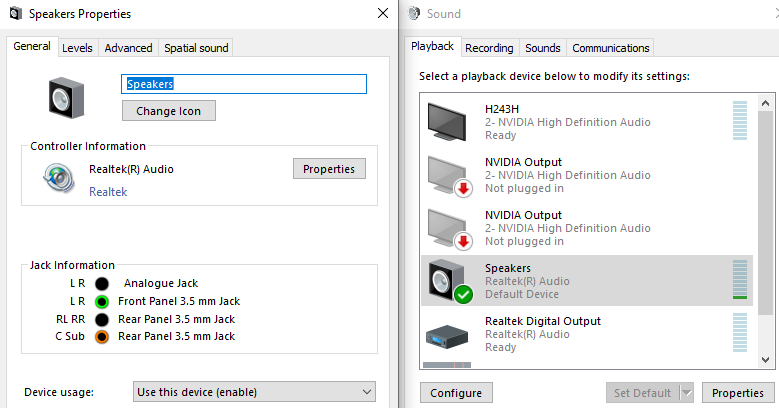Open Realtek controller Properties button
The image size is (779, 408).
click(329, 169)
